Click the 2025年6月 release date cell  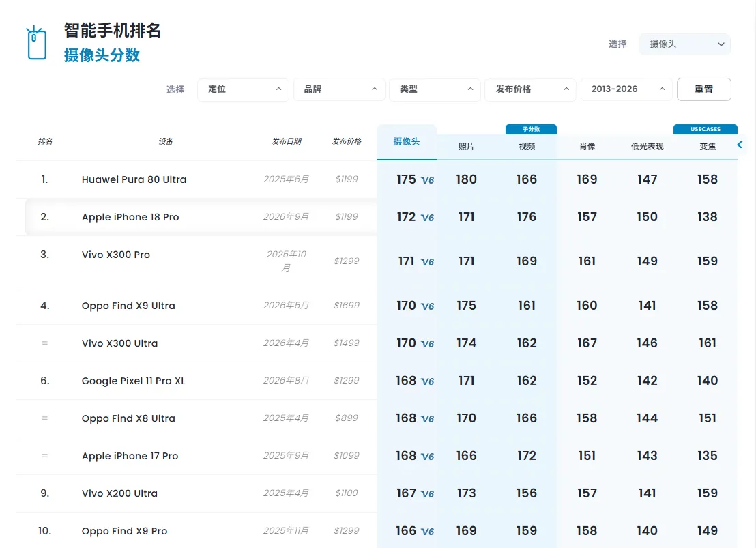(x=286, y=179)
